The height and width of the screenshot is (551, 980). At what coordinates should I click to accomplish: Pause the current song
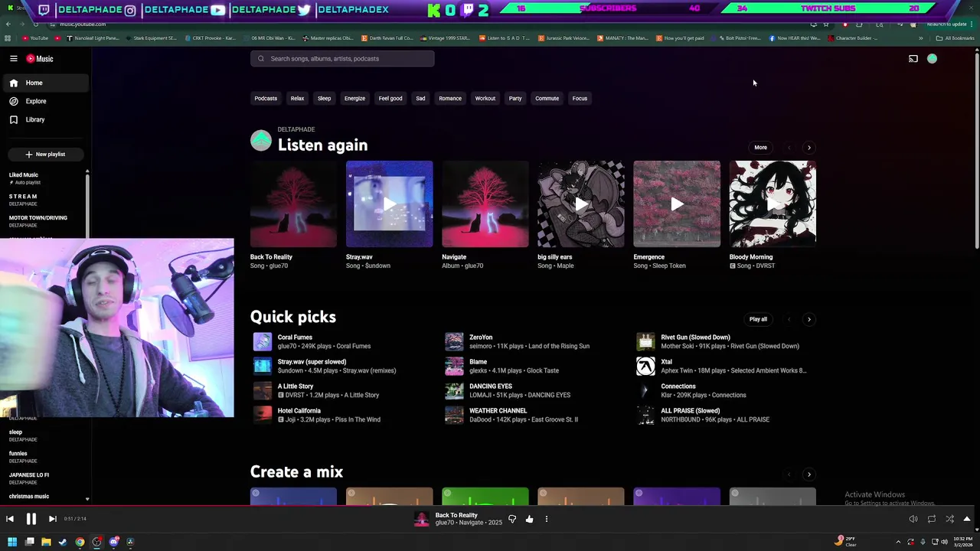(31, 520)
